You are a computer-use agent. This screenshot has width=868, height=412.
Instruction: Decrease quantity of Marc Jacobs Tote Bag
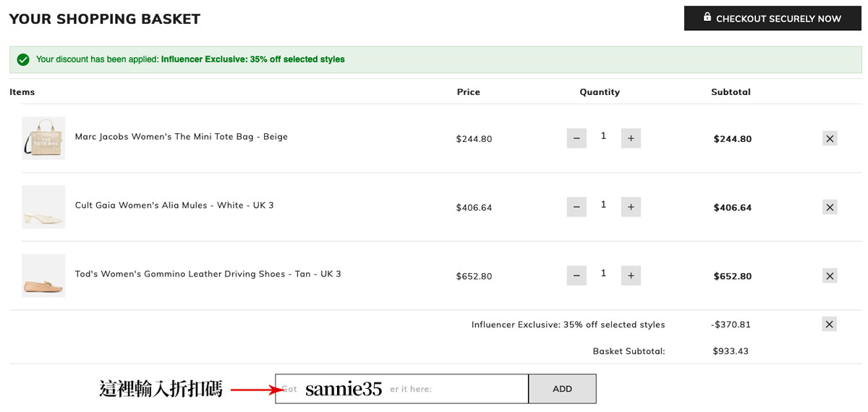coord(576,138)
